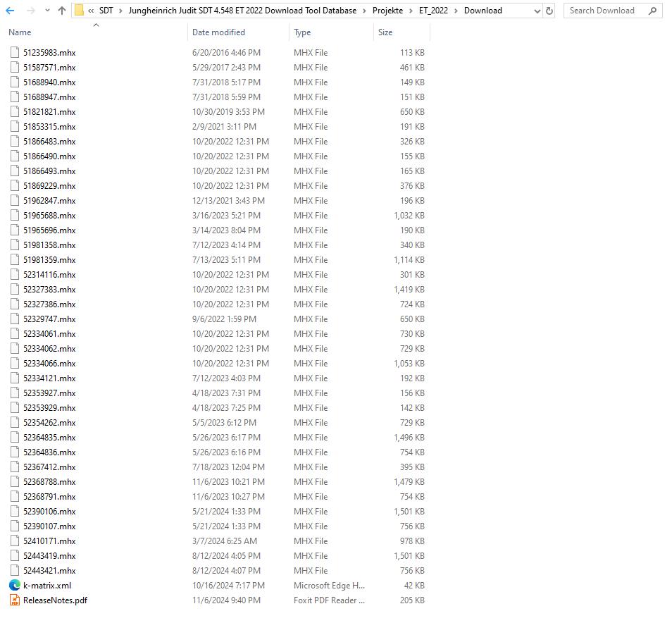Screen dimensions: 672x623
Task: Expand hidden path with double chevron
Action: coord(91,11)
